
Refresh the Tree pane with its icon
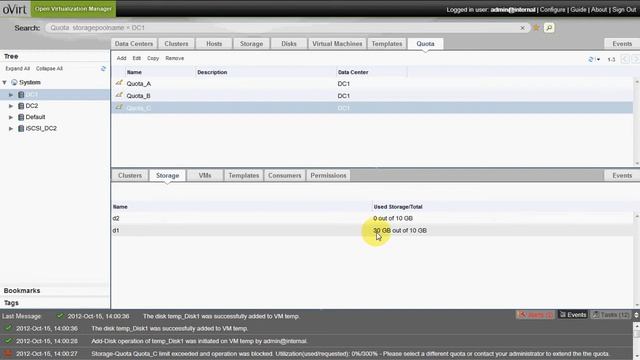(103, 69)
